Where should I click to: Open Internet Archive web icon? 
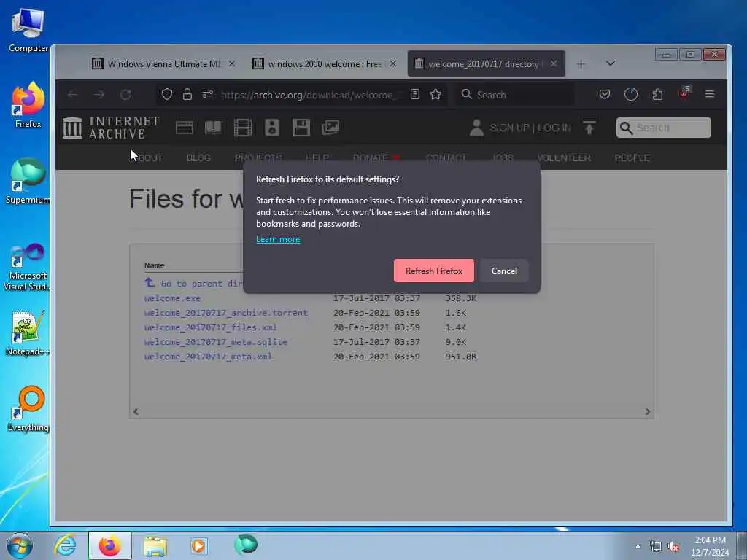click(x=185, y=128)
